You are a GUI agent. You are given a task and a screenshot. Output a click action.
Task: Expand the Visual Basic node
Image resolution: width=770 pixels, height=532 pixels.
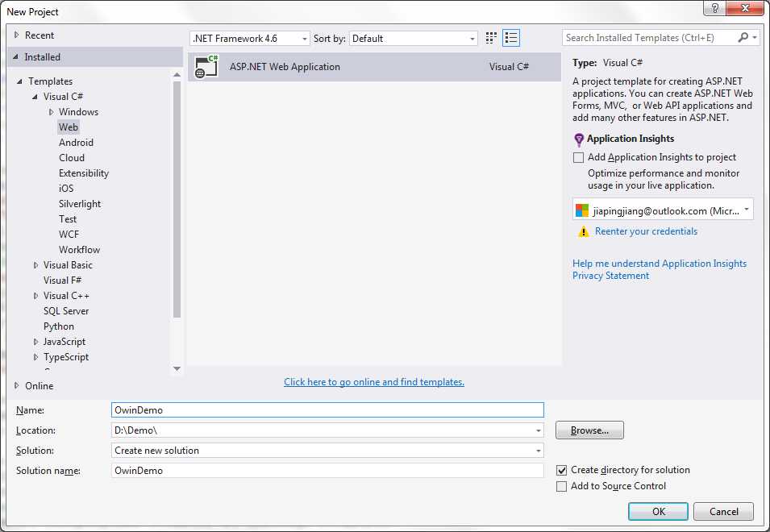pos(35,265)
